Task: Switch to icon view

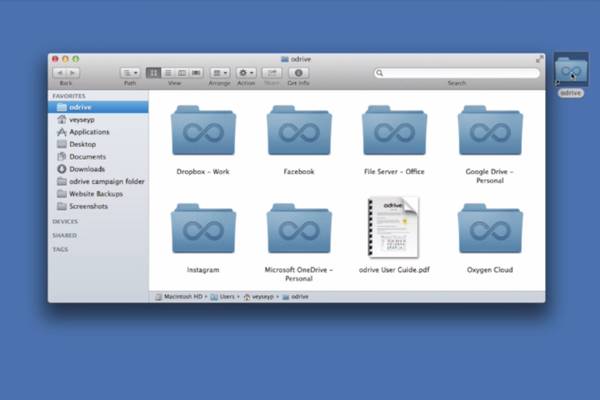Action: click(153, 73)
